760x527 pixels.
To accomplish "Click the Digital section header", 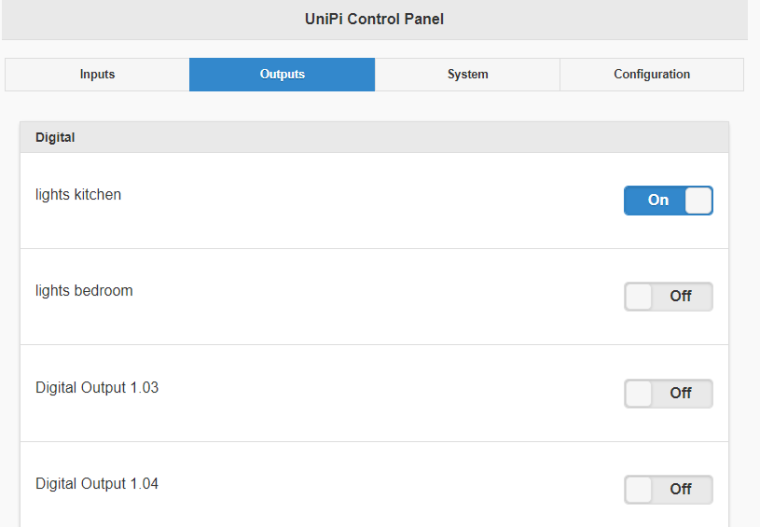I will 55,138.
